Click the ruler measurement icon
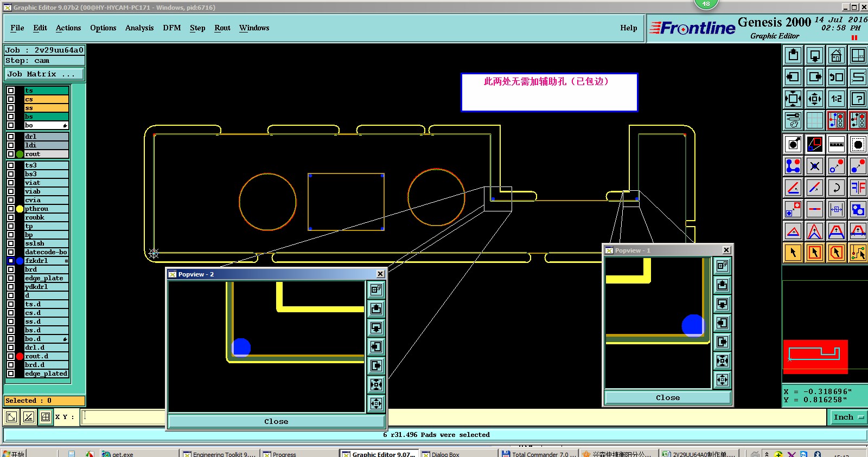This screenshot has height=457, width=868. pos(837,144)
